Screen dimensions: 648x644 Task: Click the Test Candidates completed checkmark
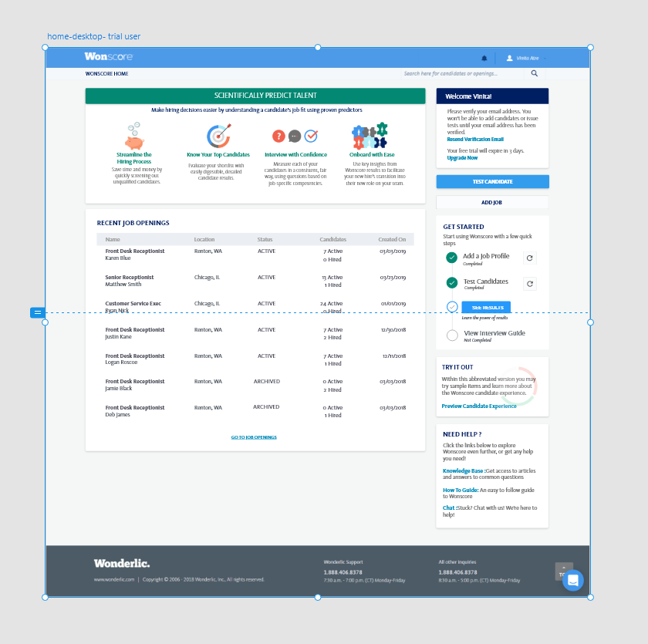point(452,283)
